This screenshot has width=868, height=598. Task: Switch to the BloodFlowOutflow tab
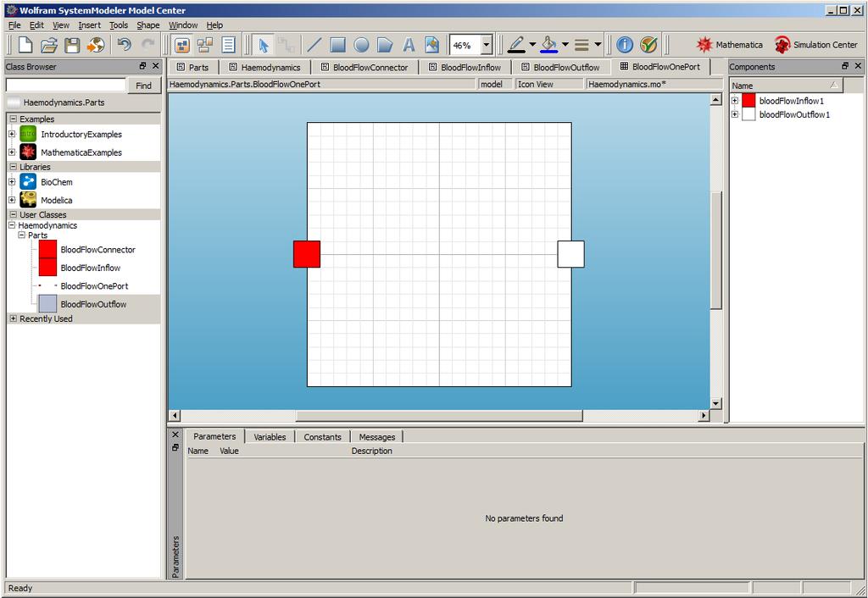[561, 68]
